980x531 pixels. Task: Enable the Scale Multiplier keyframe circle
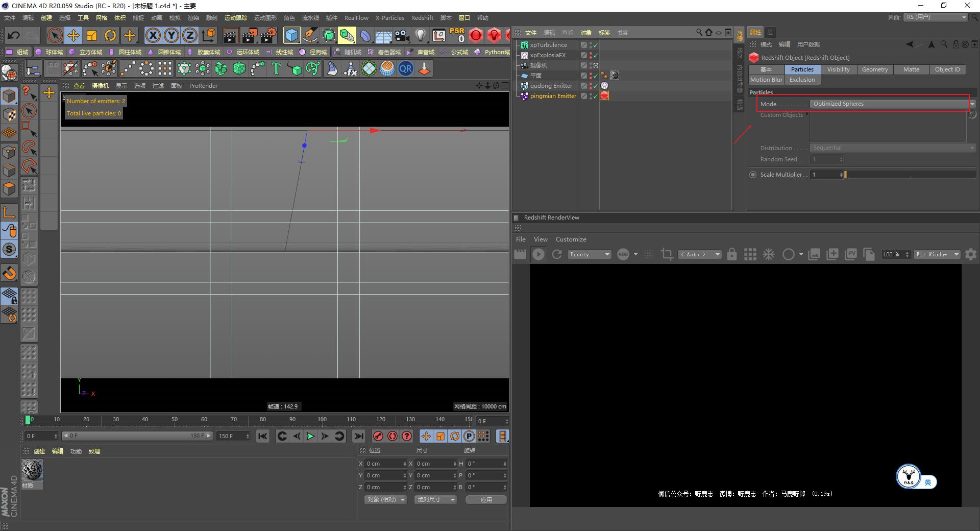click(753, 174)
